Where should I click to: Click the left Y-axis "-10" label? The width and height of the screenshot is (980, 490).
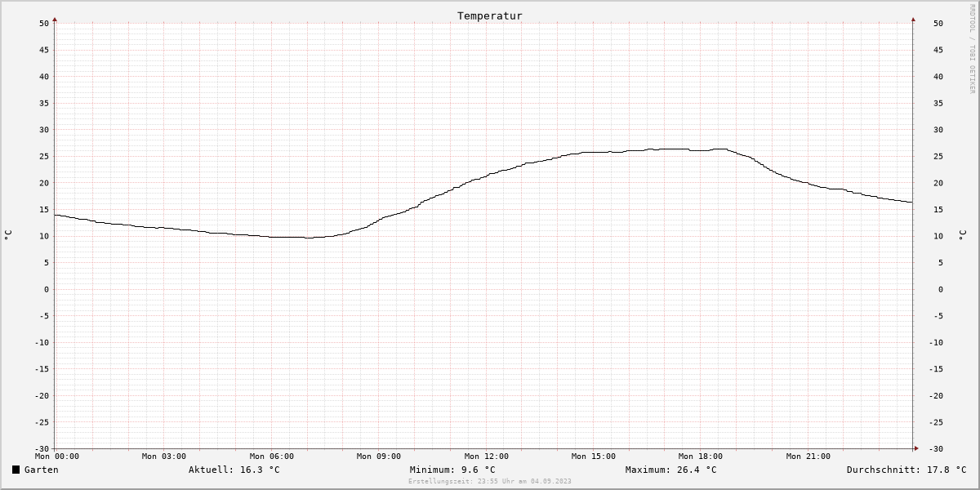pos(42,342)
